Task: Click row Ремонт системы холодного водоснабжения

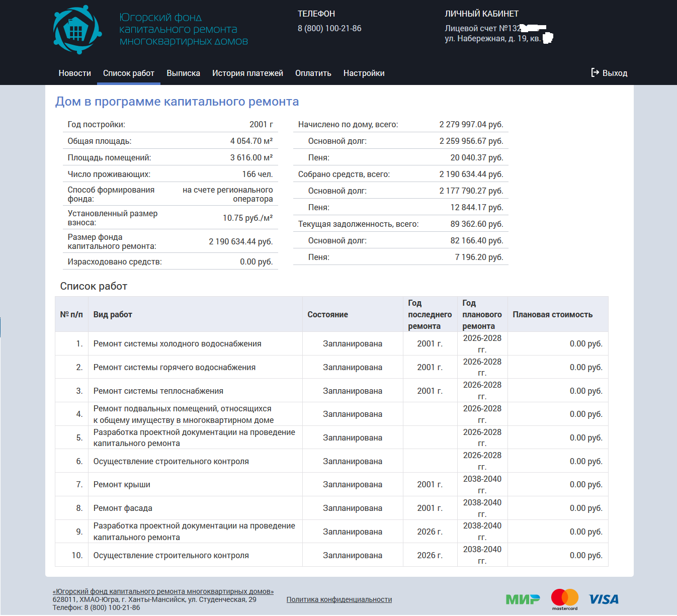Action: [331, 344]
